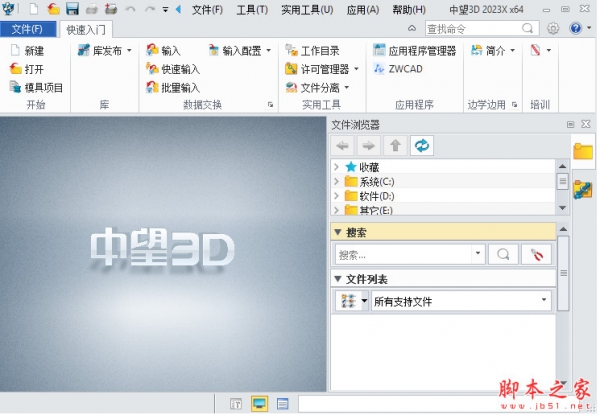
Task: Click the New file icon in quick access toolbar
Action: [34, 9]
